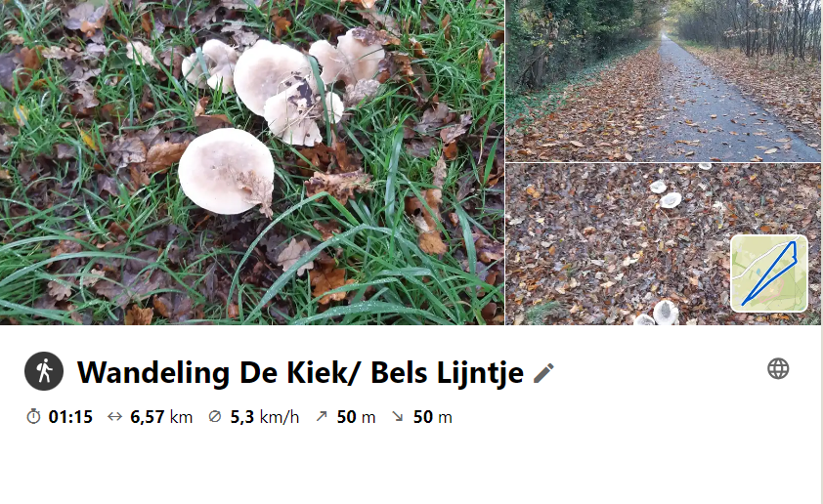
Task: Click the average speed symbol icon
Action: [215, 417]
